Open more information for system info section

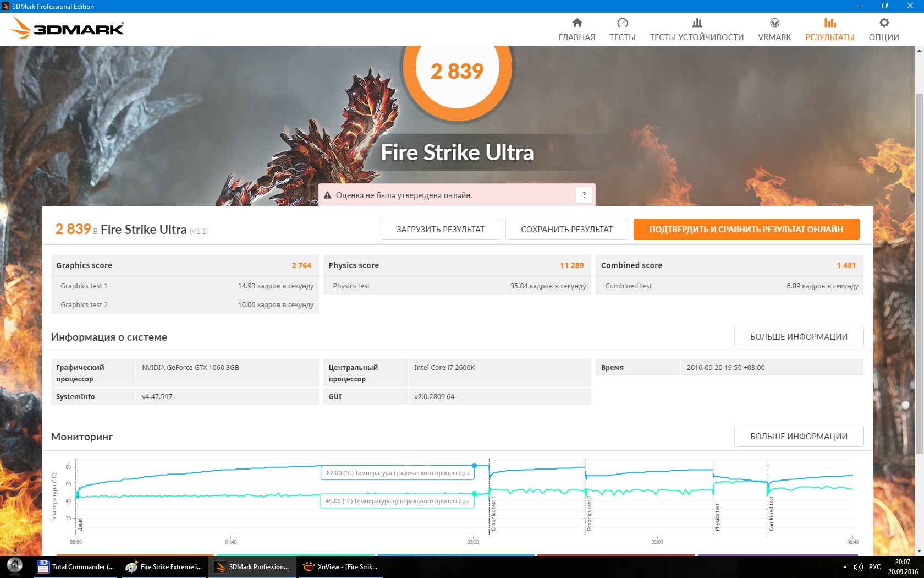798,337
